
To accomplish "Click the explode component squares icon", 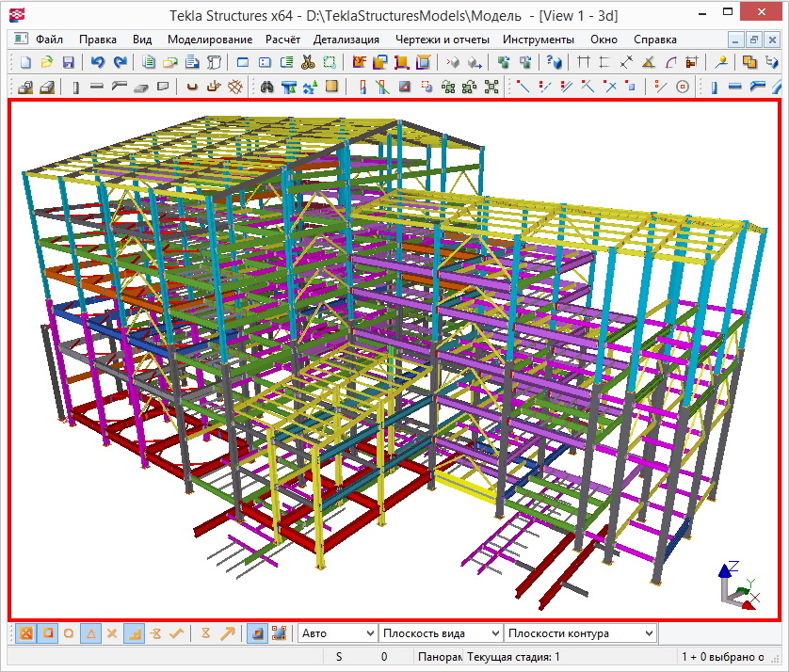I will tap(491, 87).
